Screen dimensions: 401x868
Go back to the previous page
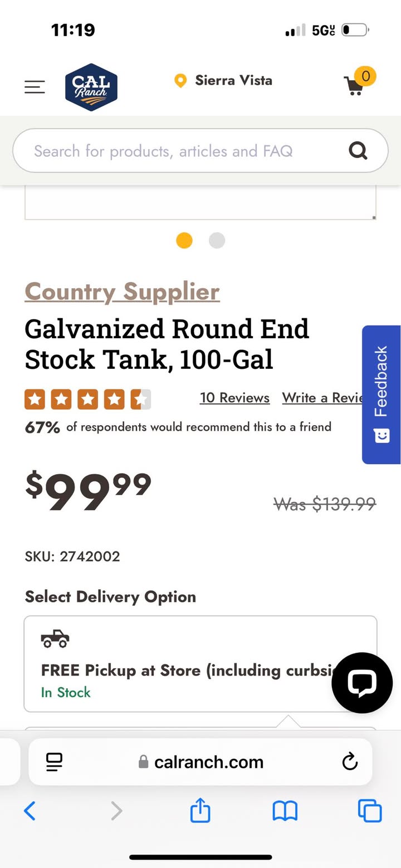[30, 811]
